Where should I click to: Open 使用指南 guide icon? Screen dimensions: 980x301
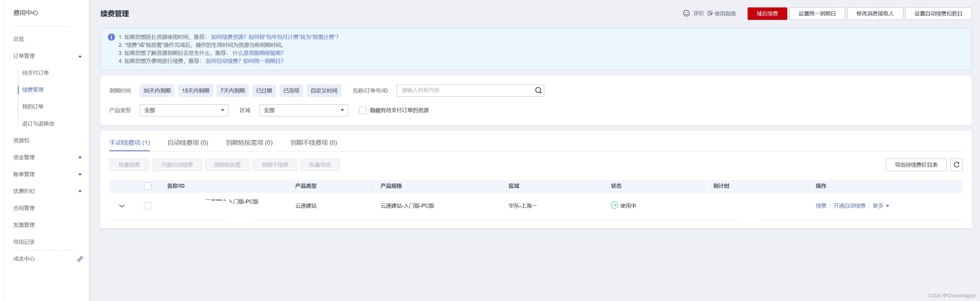[x=710, y=13]
